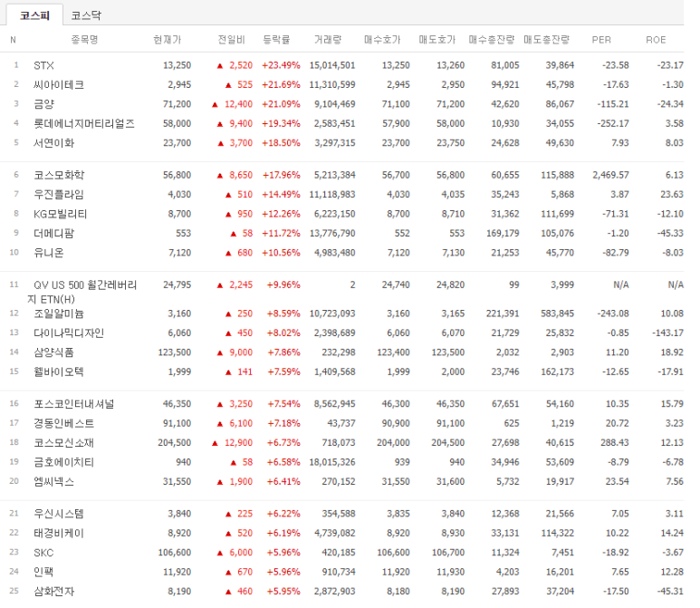Click the 거래량 column header
Viewport: 700px width, 608px height.
coord(328,40)
